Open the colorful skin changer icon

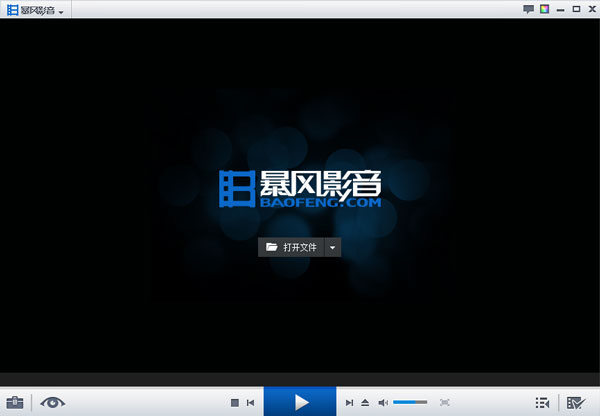tap(544, 9)
